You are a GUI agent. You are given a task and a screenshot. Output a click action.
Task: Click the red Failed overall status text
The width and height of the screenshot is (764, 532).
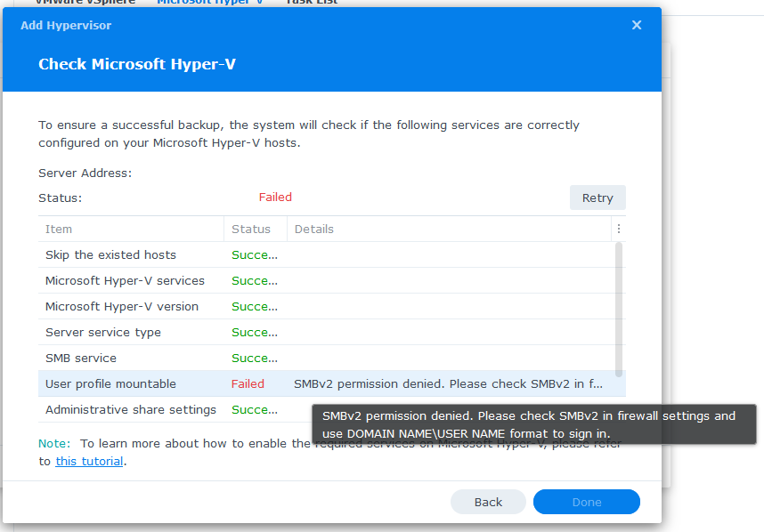[x=275, y=197]
